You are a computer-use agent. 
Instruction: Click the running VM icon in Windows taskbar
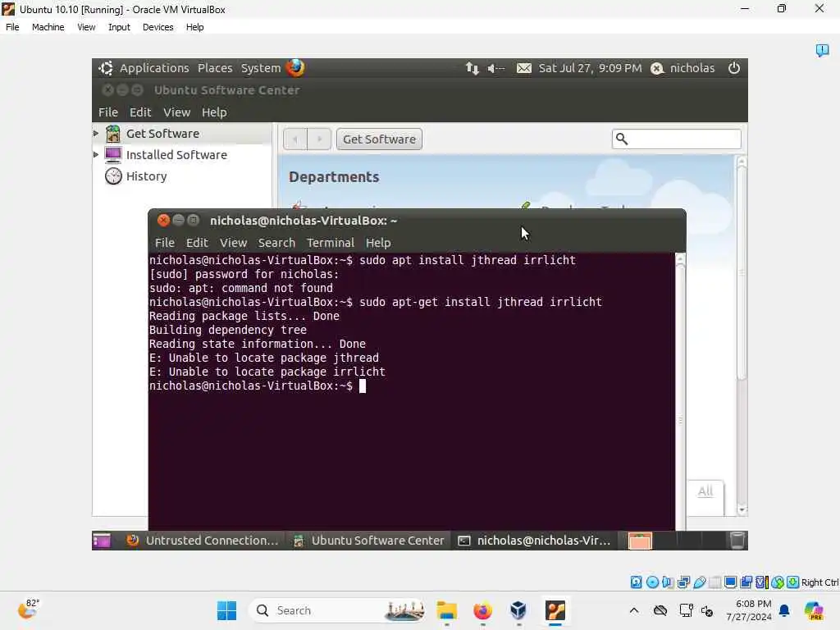tap(555, 610)
